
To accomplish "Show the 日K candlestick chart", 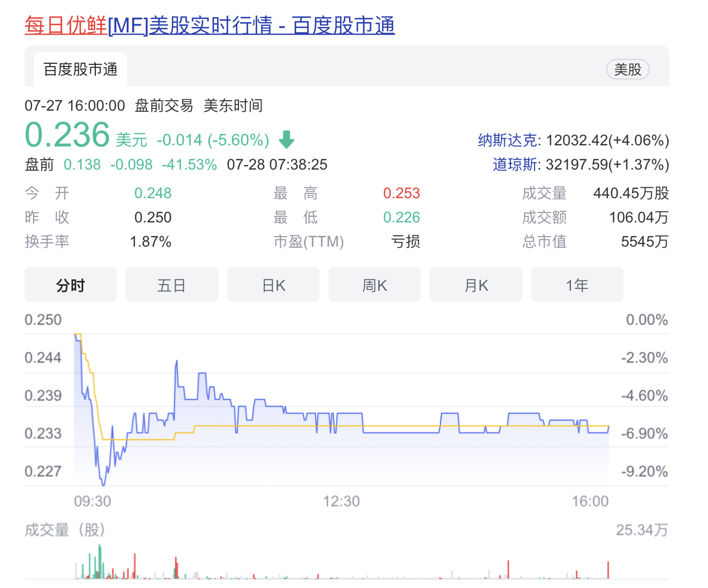I will coord(273,285).
